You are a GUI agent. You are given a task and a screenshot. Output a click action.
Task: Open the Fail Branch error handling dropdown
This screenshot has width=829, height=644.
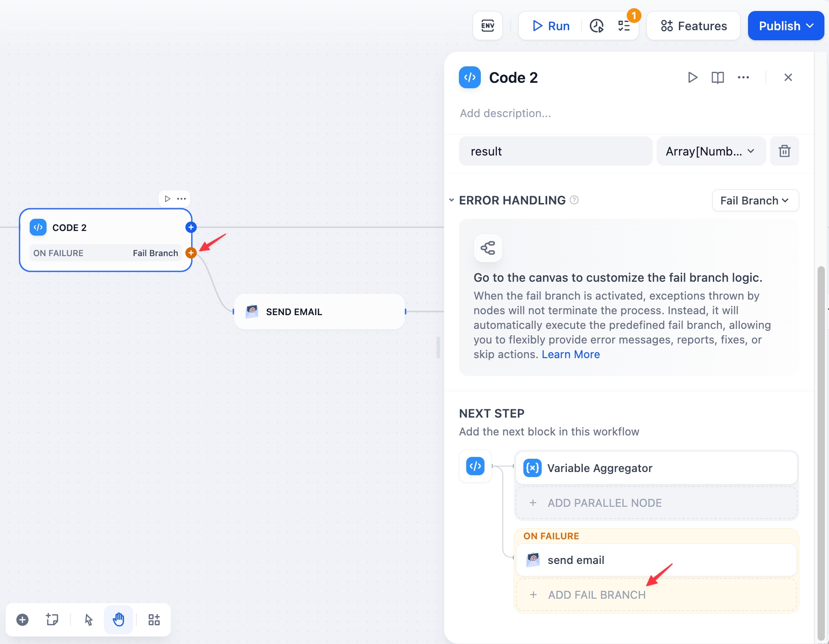pos(755,201)
